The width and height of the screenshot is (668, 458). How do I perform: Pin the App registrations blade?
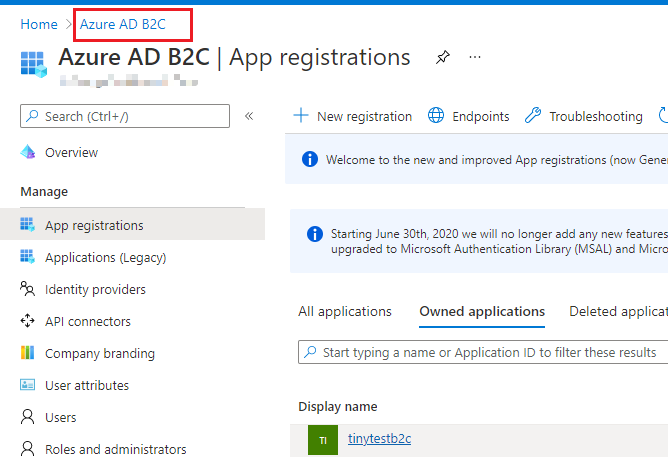443,57
